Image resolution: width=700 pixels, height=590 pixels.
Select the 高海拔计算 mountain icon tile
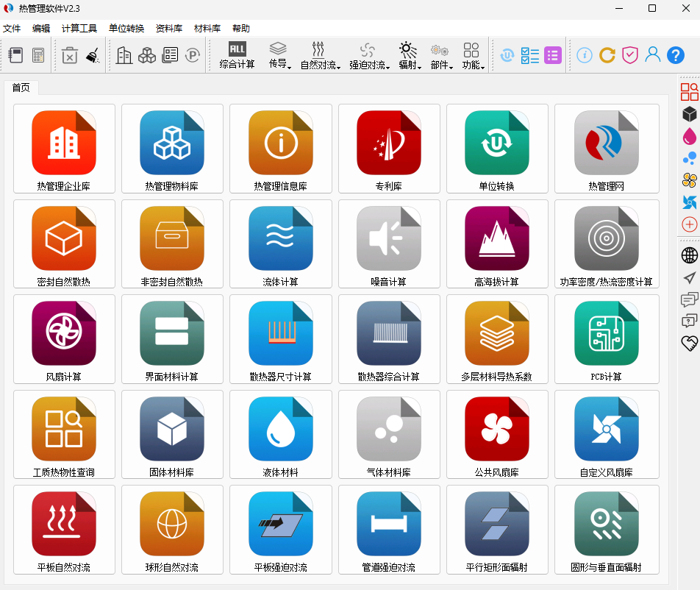(x=496, y=244)
